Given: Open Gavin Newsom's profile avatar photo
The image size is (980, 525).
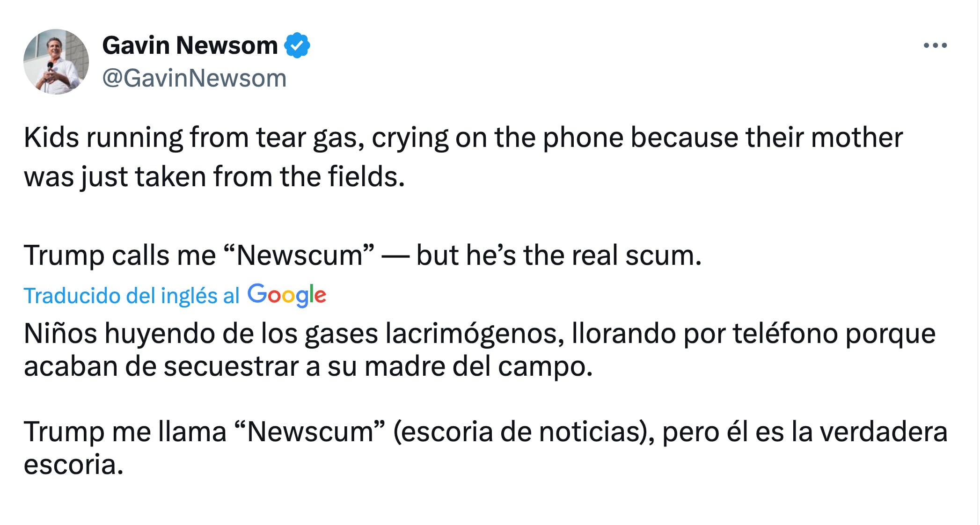Looking at the screenshot, I should tap(56, 62).
